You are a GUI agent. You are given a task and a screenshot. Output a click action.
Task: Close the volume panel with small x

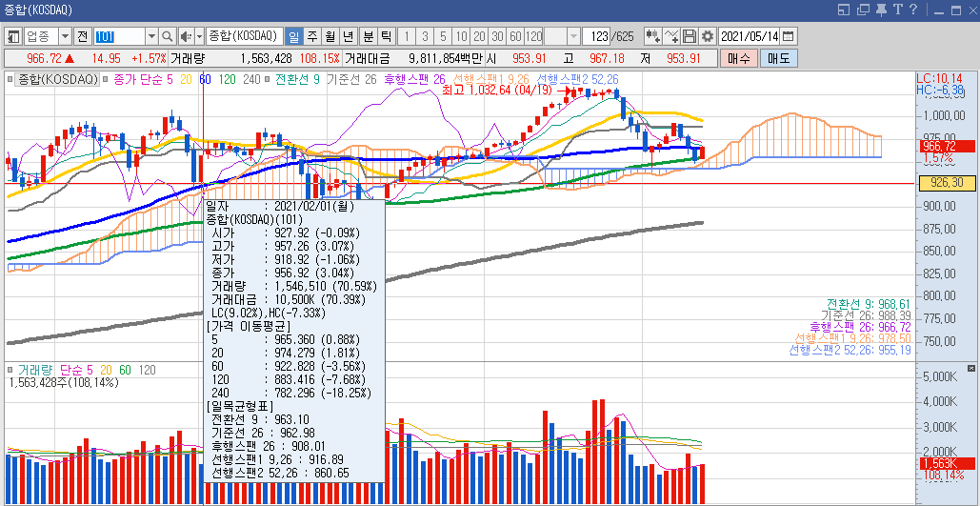click(970, 368)
